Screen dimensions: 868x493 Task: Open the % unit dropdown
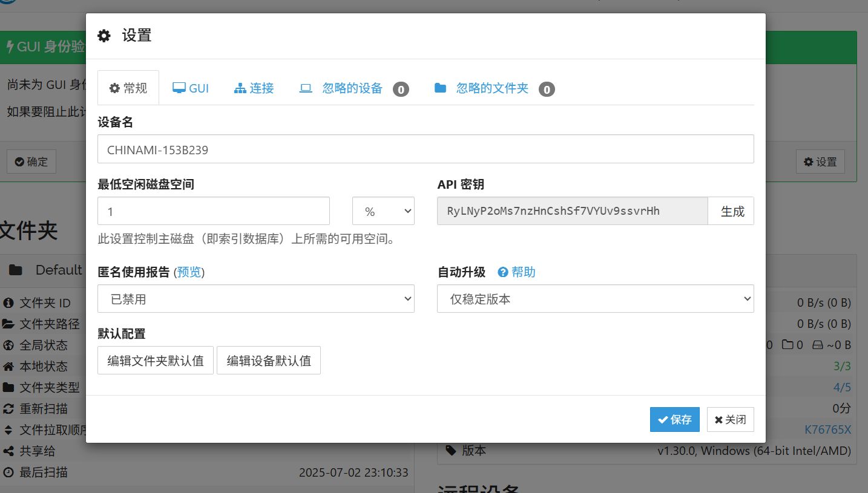(x=383, y=211)
